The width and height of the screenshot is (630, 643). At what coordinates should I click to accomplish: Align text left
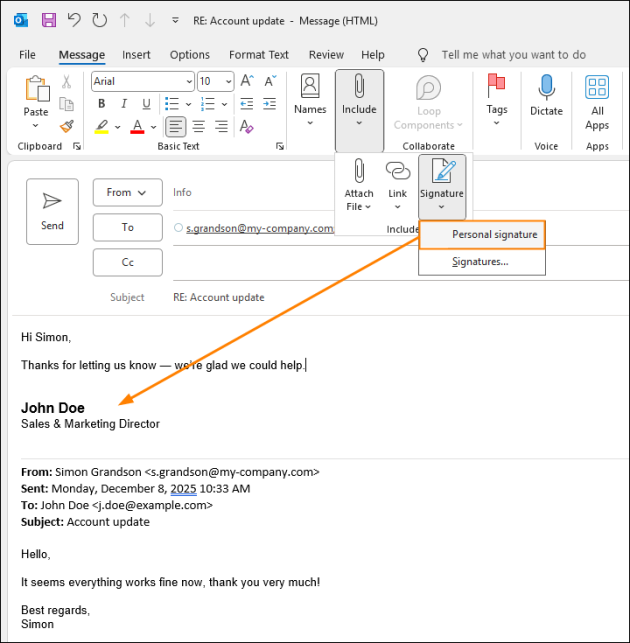(176, 127)
